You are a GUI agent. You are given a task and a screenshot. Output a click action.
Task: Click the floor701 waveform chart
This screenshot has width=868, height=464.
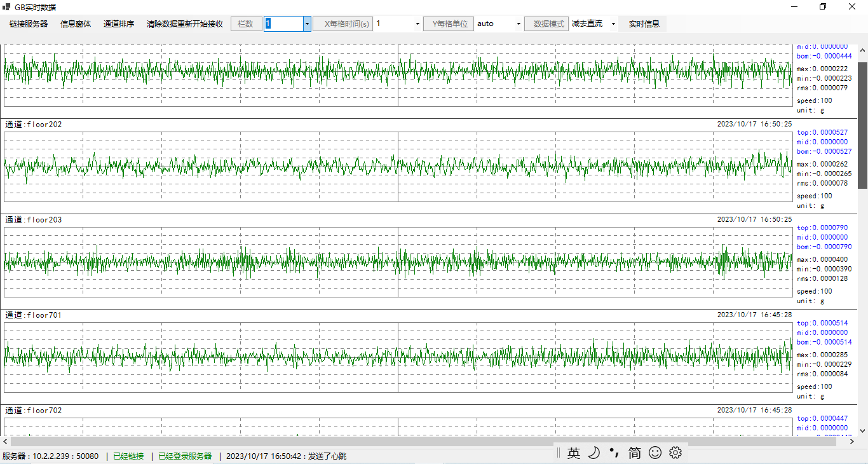click(x=398, y=357)
